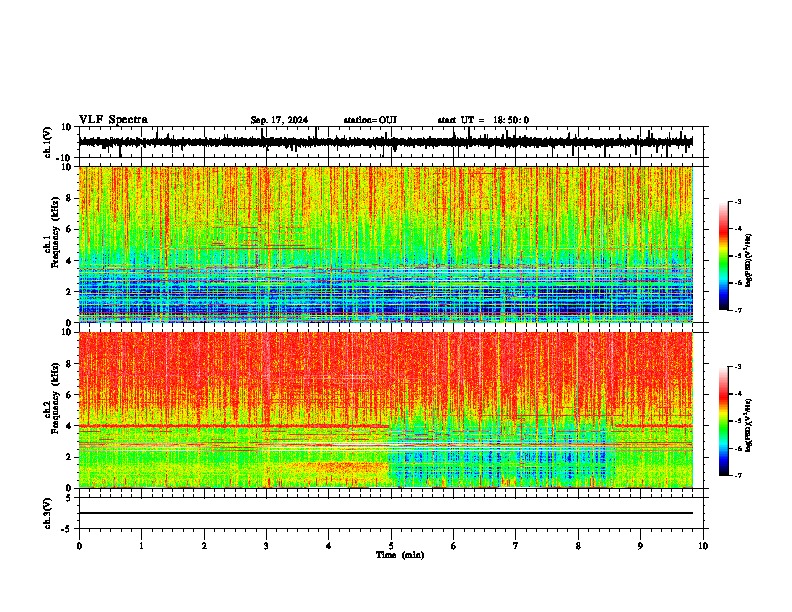Click the time axis tick label "7"

tap(516, 546)
